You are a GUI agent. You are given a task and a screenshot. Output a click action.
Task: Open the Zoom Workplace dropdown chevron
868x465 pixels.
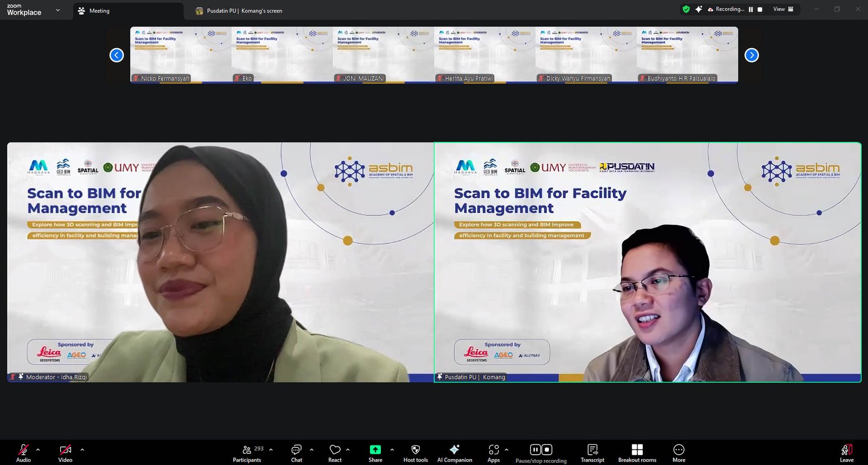58,10
